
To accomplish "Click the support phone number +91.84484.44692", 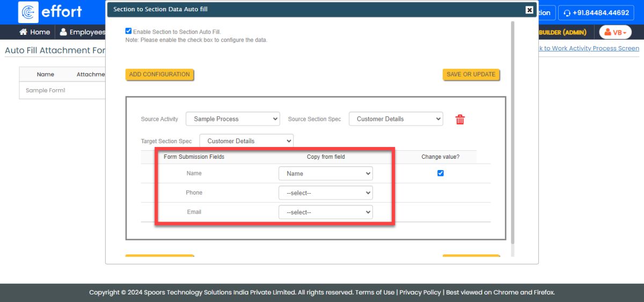I will point(596,12).
